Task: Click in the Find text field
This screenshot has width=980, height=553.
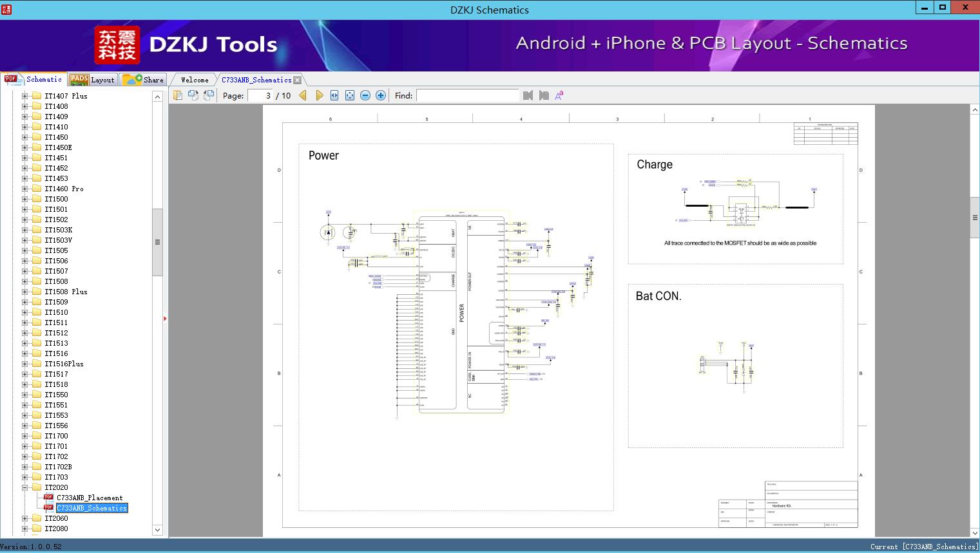Action: click(x=467, y=95)
